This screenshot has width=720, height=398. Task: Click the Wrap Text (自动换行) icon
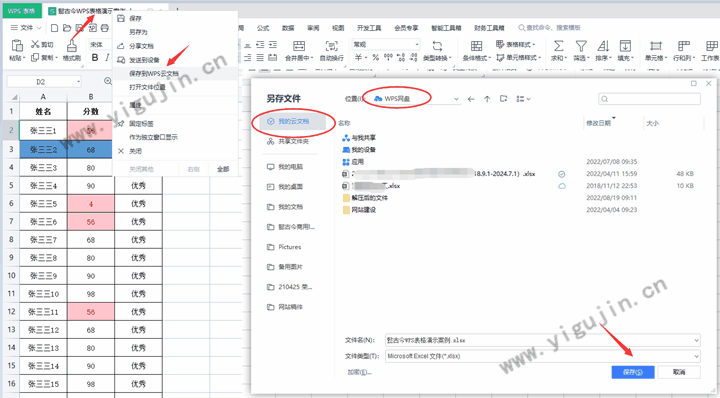tap(332, 45)
